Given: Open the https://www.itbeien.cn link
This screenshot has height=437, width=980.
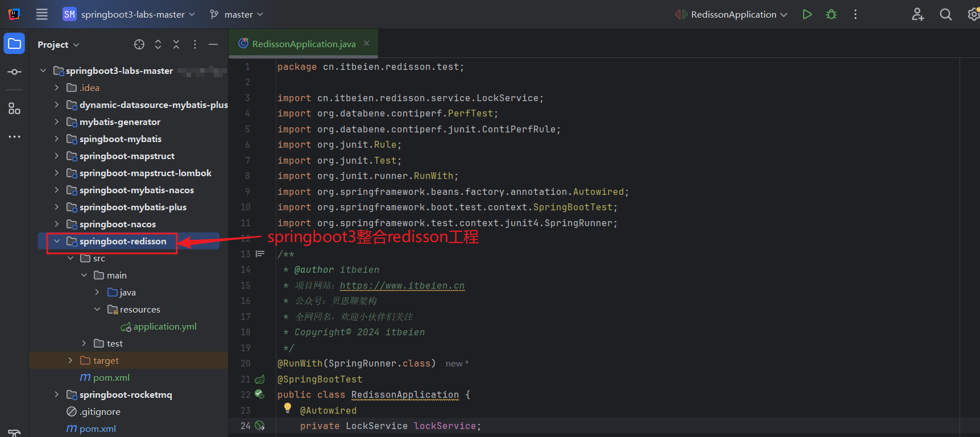Looking at the screenshot, I should click(x=402, y=285).
